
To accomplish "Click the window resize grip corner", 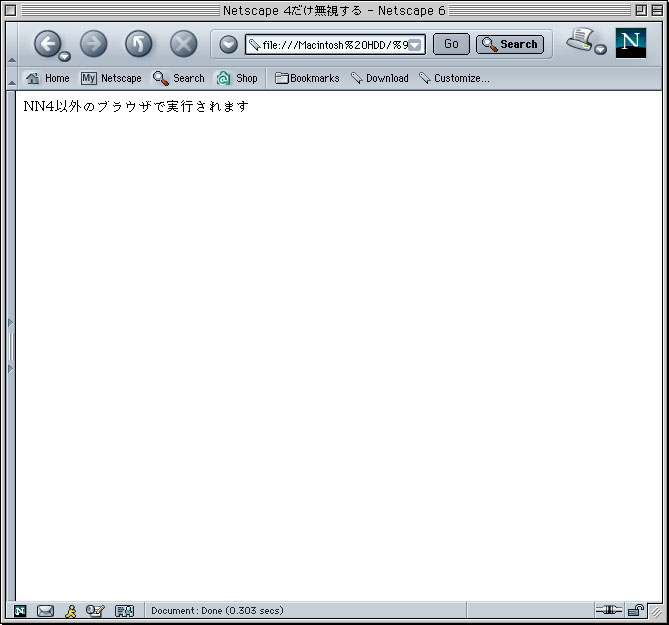I will tap(656, 612).
